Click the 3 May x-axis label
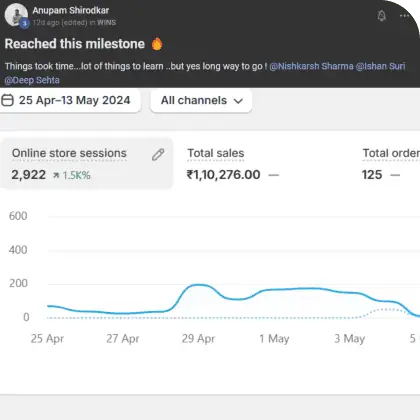Screen dimensions: 420x420 click(350, 339)
